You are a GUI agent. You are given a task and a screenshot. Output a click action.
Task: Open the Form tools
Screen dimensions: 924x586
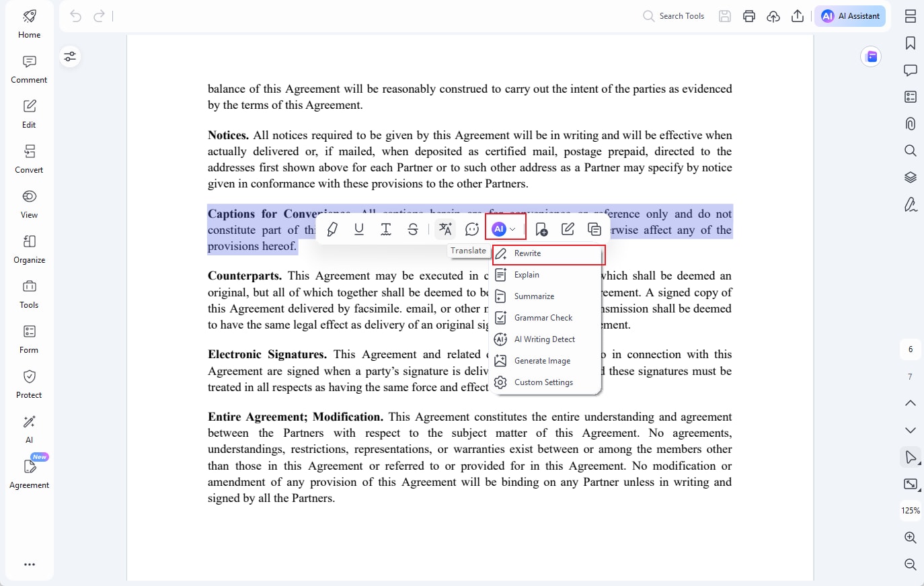30,339
